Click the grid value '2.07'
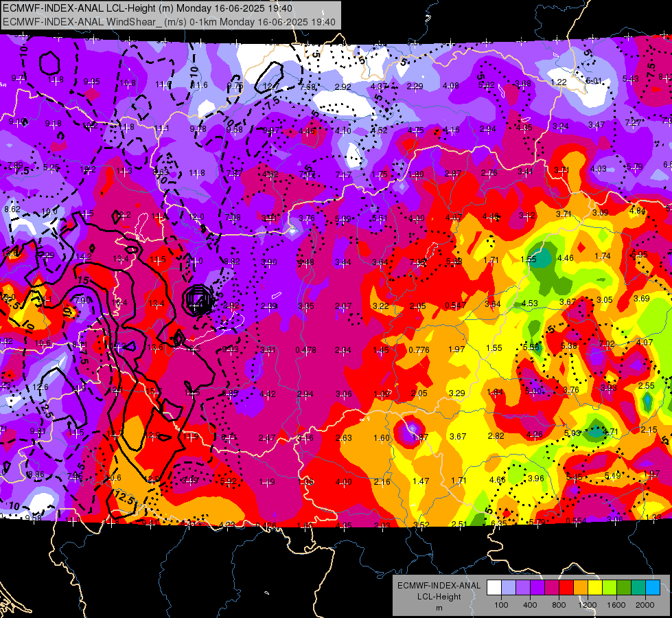The width and height of the screenshot is (672, 618). tap(343, 306)
